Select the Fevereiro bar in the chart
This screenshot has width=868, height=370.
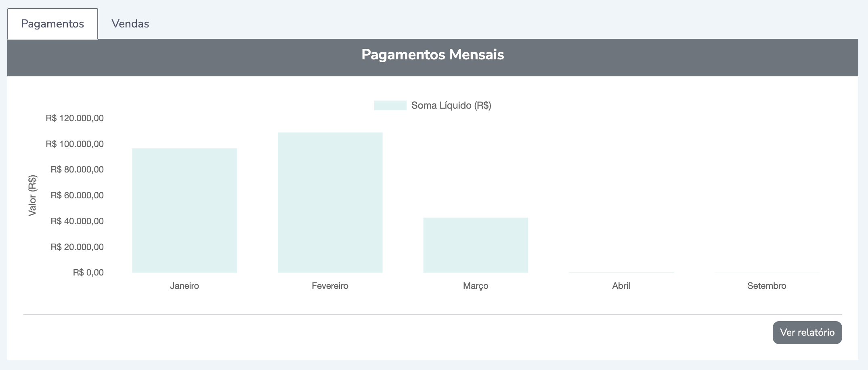point(330,202)
